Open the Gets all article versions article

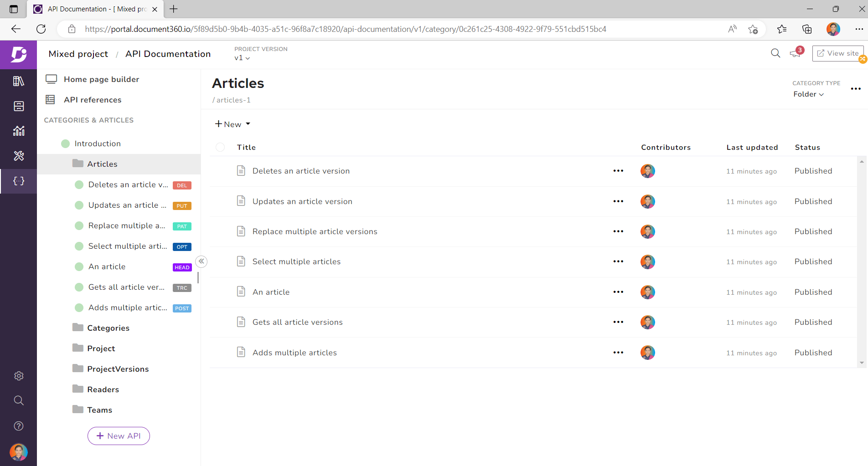pos(298,322)
